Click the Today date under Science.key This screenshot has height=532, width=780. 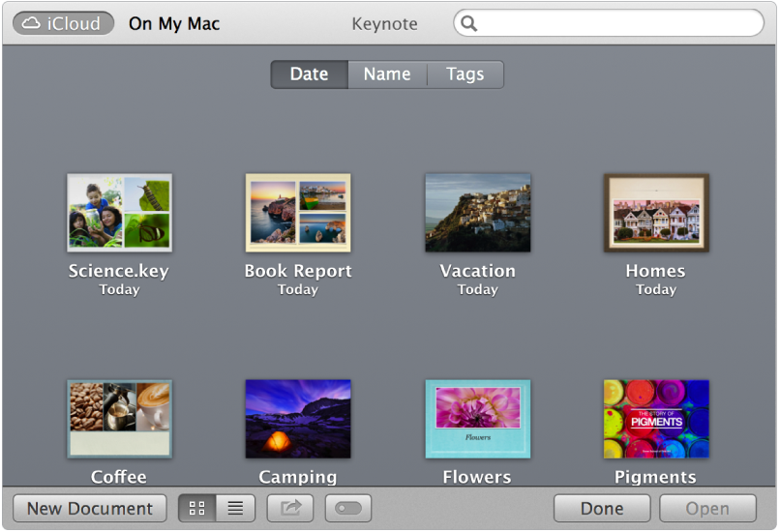coord(119,289)
